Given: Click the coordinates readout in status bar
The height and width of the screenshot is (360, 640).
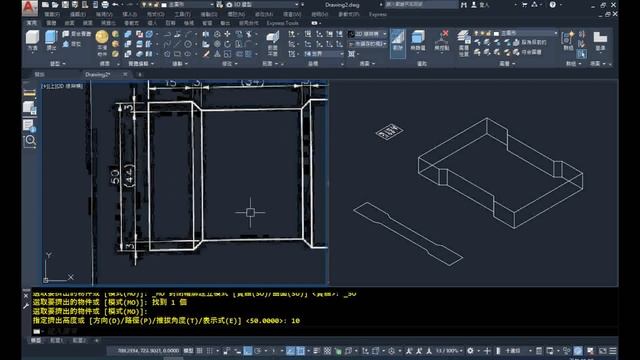Looking at the screenshot, I should pyautogui.click(x=148, y=351).
